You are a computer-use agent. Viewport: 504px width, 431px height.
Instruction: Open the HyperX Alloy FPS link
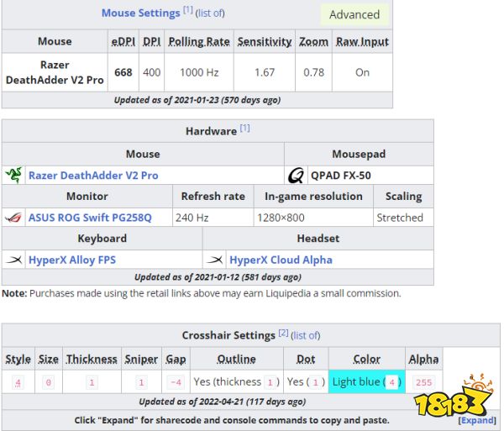[72, 260]
